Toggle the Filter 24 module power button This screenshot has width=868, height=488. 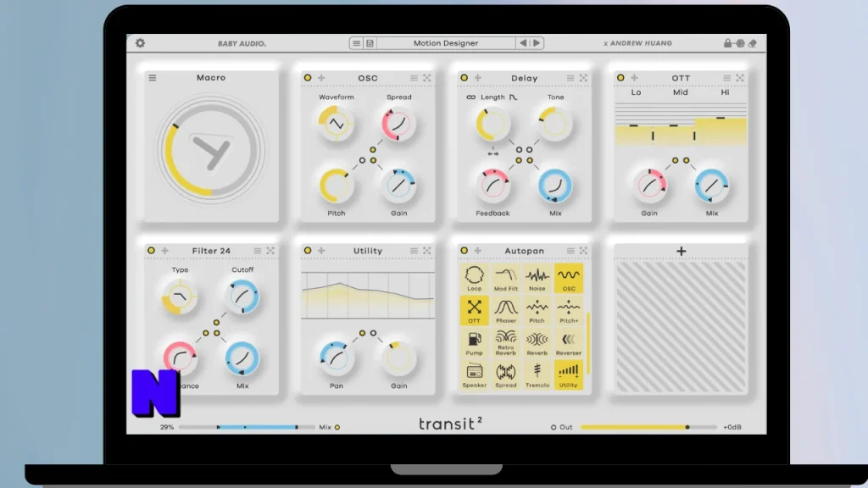[151, 251]
